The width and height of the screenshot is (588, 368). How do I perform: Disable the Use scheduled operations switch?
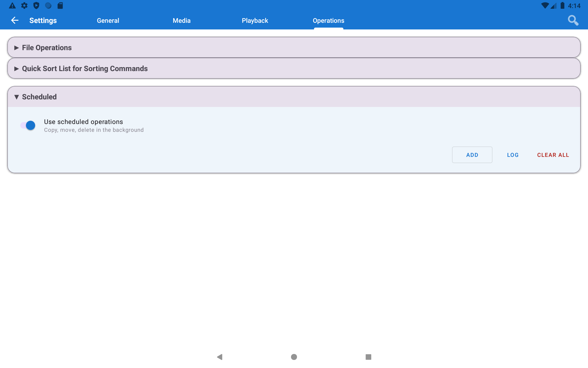pos(28,125)
